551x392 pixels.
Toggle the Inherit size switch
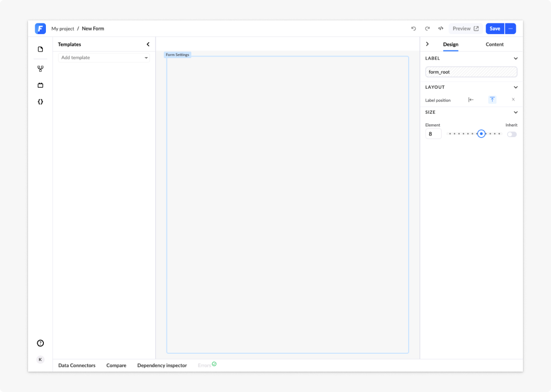(512, 134)
